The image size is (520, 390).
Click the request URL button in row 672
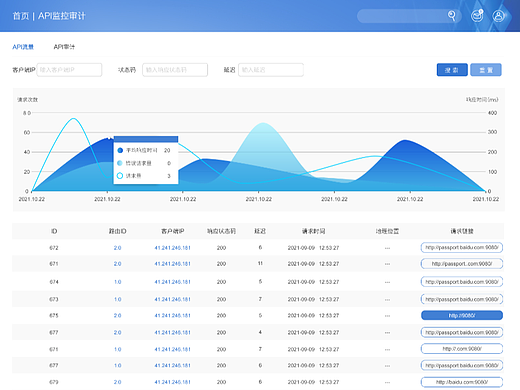pos(462,248)
